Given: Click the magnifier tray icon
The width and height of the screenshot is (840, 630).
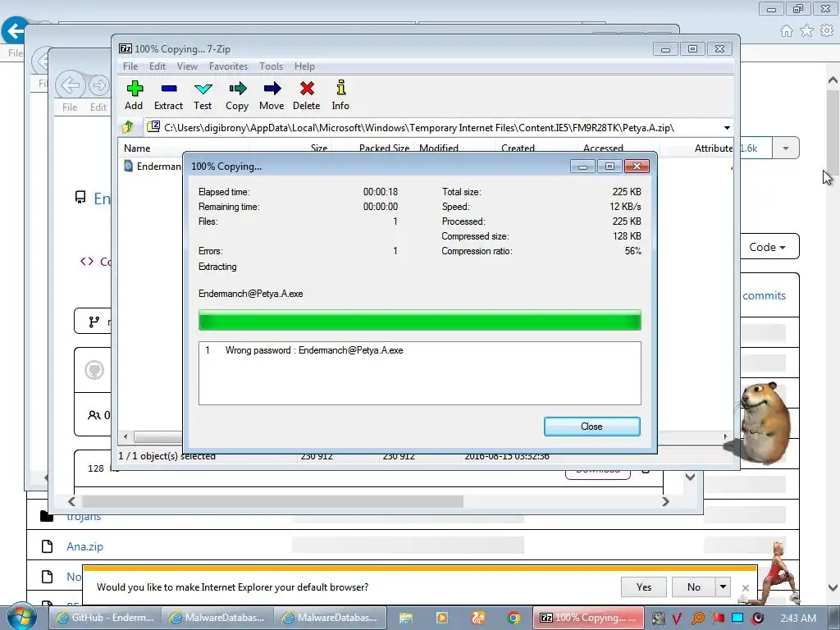Looking at the screenshot, I should 698,619.
